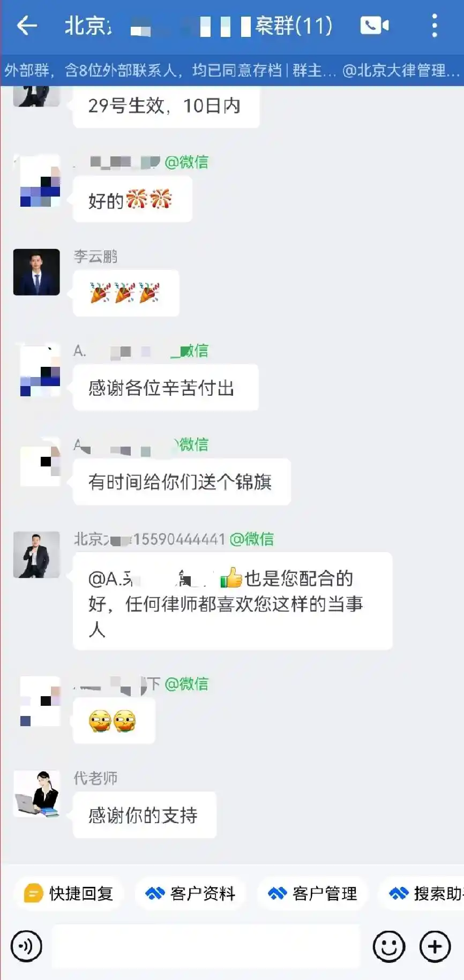Open the three-dot more options menu

pyautogui.click(x=434, y=25)
